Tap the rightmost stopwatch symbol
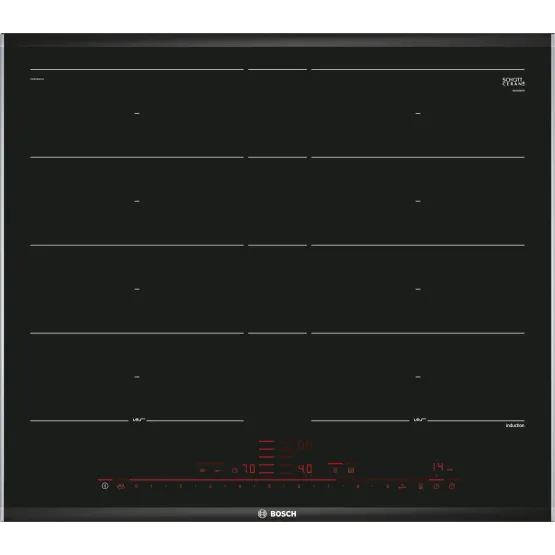 coord(452,486)
